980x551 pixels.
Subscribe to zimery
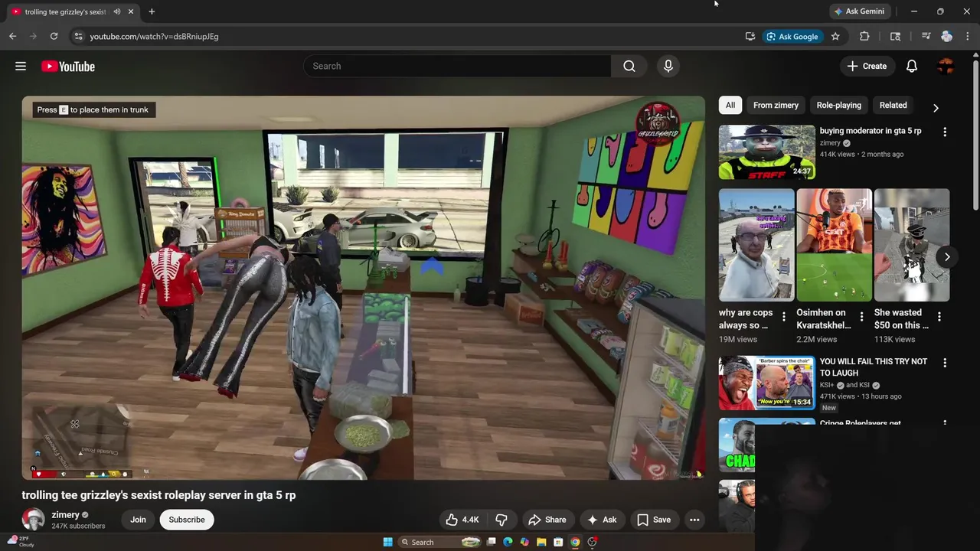(x=187, y=520)
